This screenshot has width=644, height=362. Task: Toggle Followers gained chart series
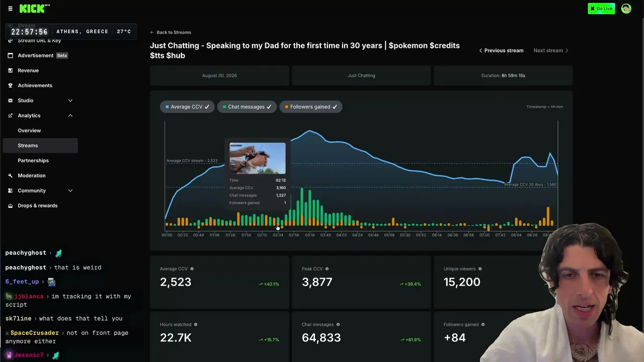coord(310,107)
